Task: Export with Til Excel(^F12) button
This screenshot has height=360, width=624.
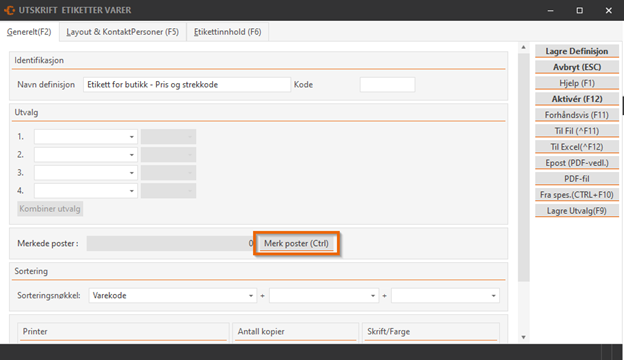Action: pos(577,147)
